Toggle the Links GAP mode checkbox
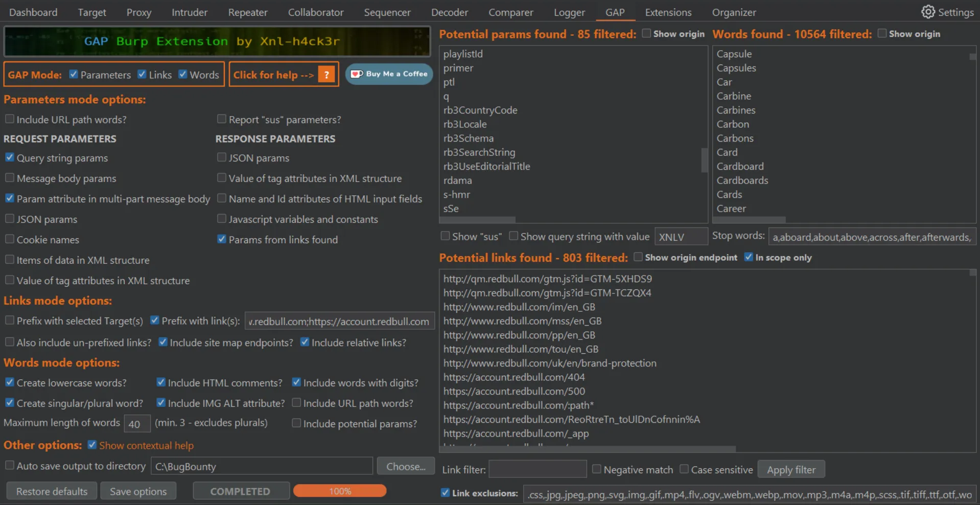The height and width of the screenshot is (505, 980). (x=142, y=74)
